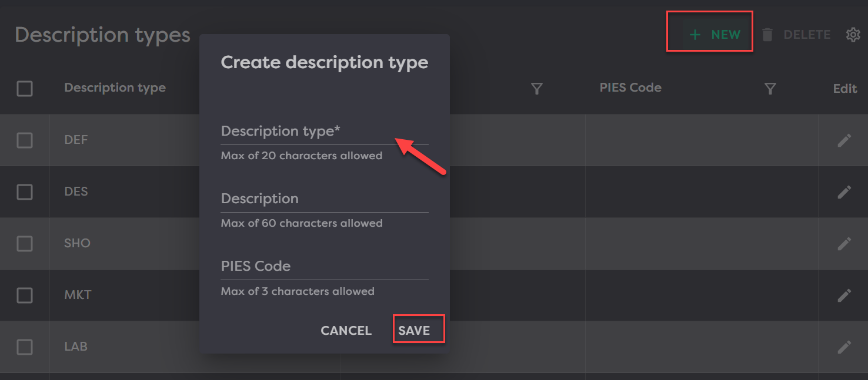Click into the PIES Code field
This screenshot has height=380, width=868.
coord(324,267)
